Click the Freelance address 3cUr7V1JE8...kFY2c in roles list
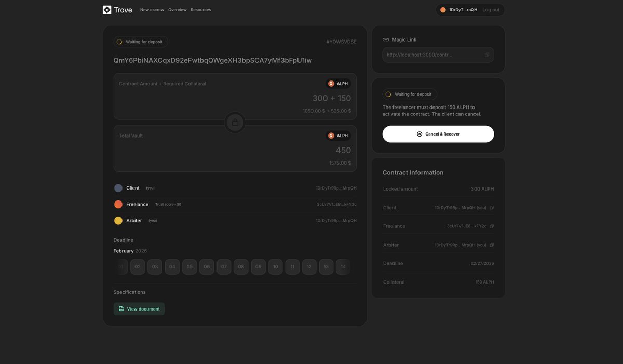Image resolution: width=623 pixels, height=364 pixels. [x=336, y=204]
